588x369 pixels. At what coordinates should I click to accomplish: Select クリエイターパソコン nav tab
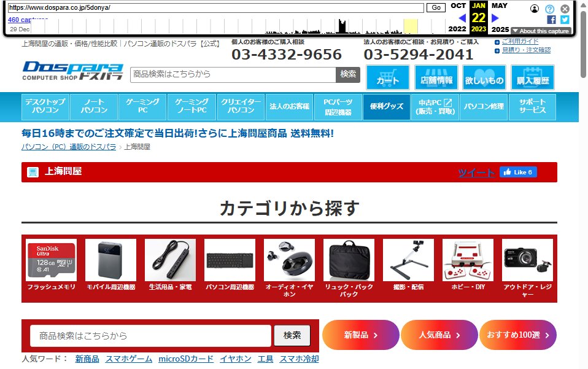pyautogui.click(x=241, y=107)
